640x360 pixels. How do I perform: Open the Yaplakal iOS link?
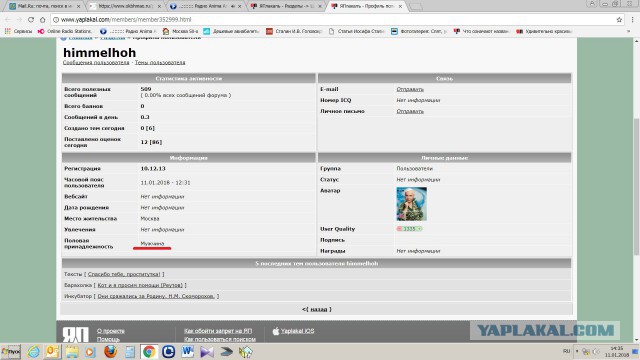point(293,331)
